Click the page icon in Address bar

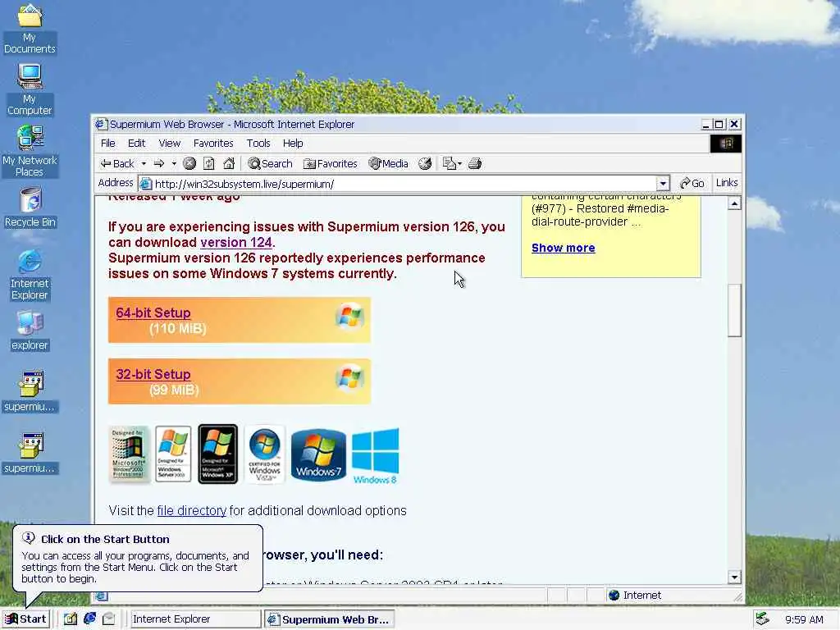click(x=146, y=185)
